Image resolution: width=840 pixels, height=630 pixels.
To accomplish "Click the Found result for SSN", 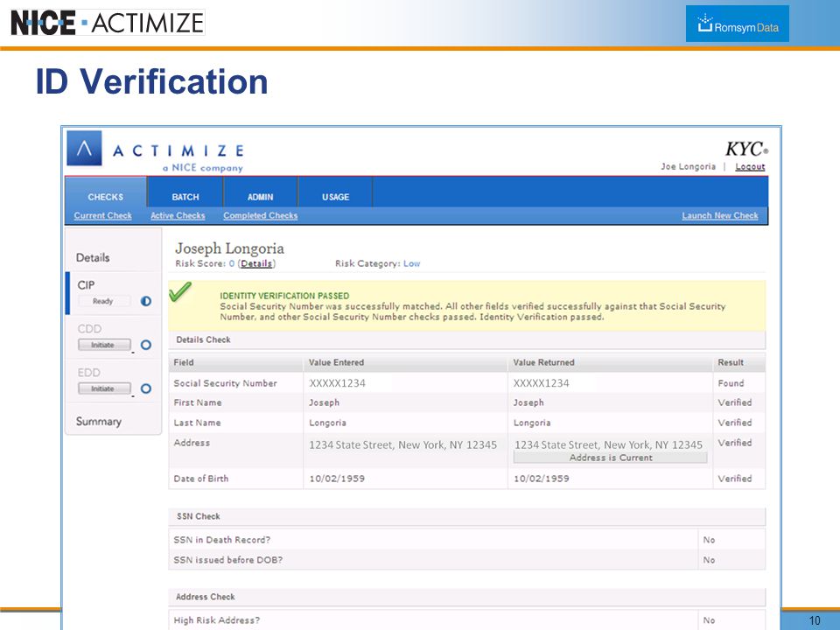I will tap(731, 383).
